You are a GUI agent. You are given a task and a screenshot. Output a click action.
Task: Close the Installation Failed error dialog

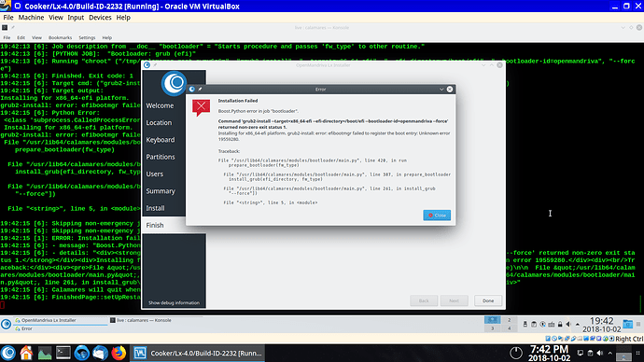click(x=437, y=216)
